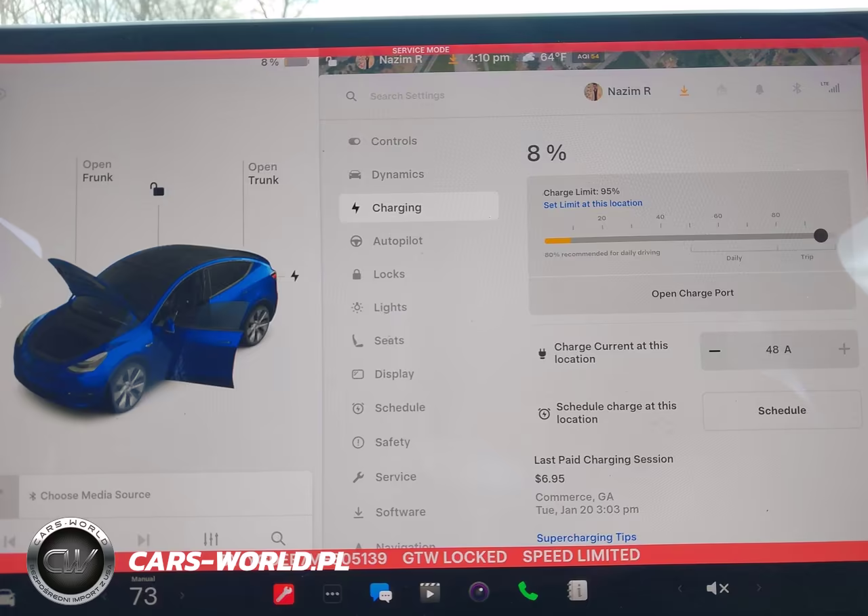Click the 8 % battery level heading
The height and width of the screenshot is (616, 868).
point(547,153)
